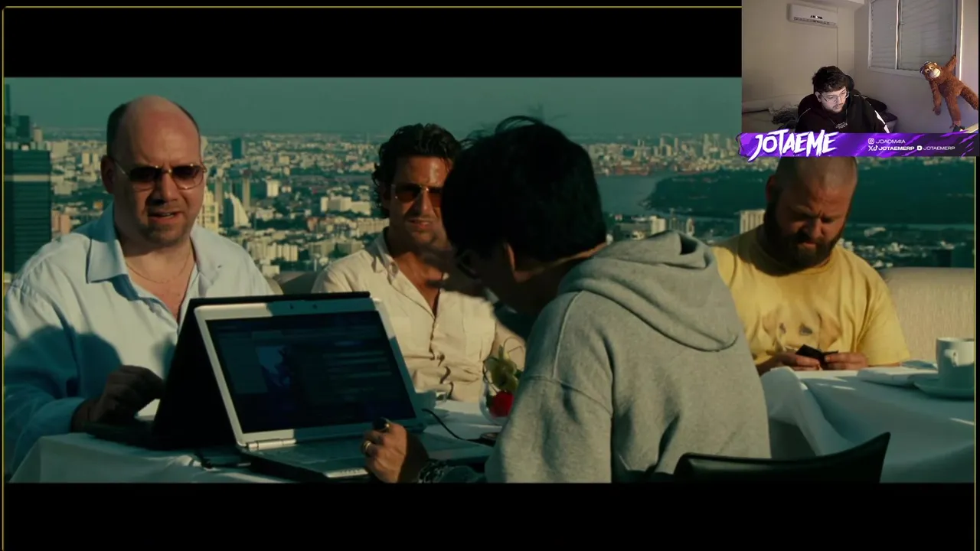Click the JOTAEMERP handle beside the YouTube icon
The height and width of the screenshot is (551, 980).
pos(939,148)
